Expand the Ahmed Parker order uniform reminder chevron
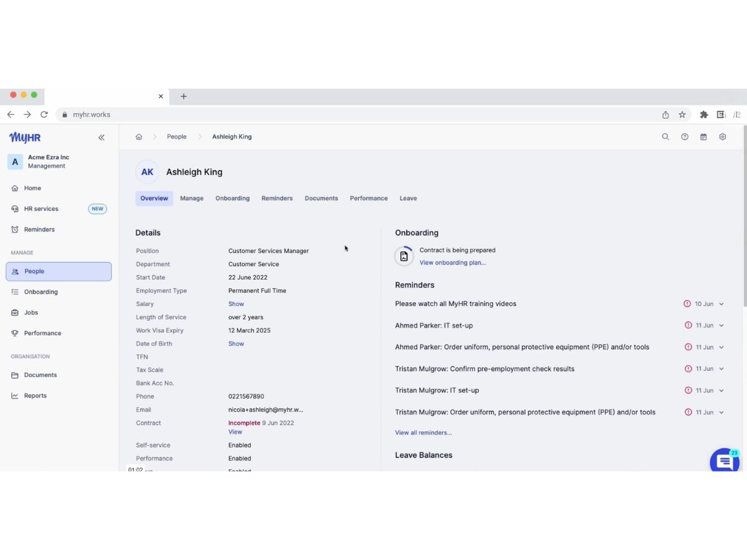Screen dimensions: 747x560 pos(721,347)
